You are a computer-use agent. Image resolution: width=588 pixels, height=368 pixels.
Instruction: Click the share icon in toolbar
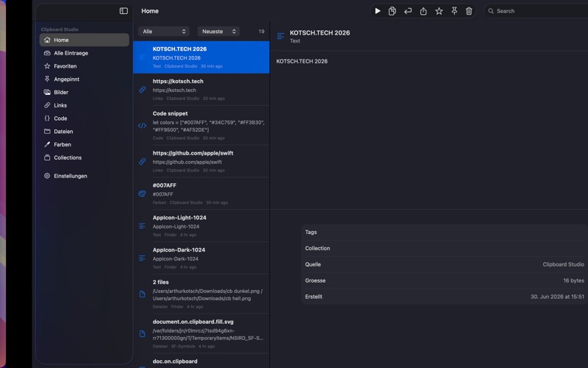coord(423,11)
